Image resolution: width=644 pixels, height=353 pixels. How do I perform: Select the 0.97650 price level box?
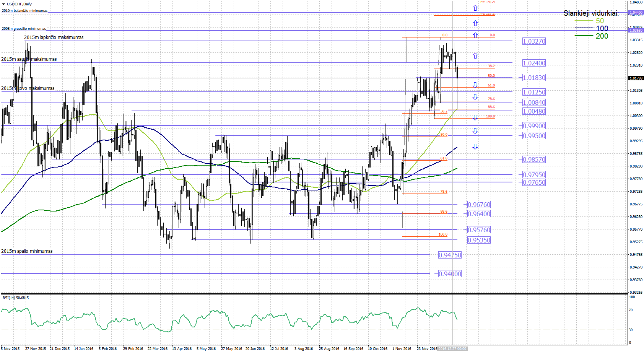click(534, 182)
